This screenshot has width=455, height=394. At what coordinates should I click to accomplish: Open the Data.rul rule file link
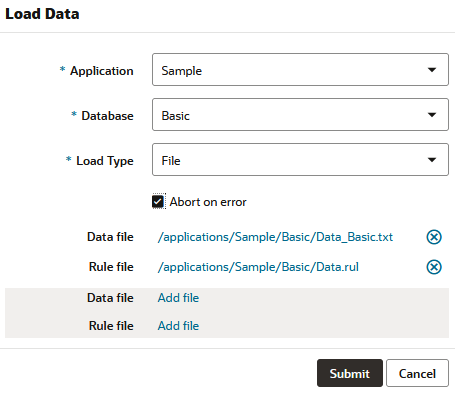point(258,267)
